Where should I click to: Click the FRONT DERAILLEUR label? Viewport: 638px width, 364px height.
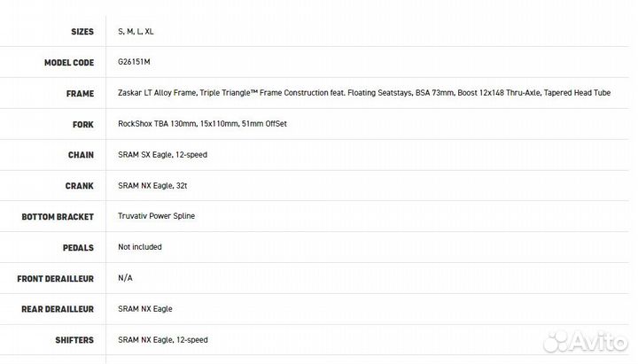click(x=56, y=278)
